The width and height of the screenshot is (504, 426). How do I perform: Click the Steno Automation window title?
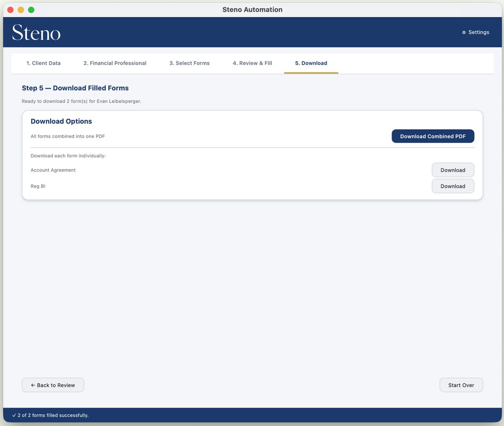[252, 10]
